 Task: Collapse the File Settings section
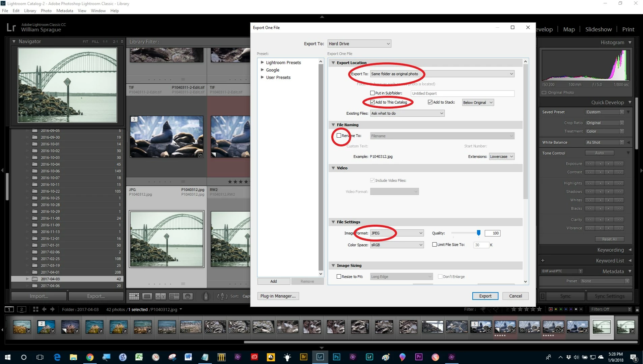(333, 222)
